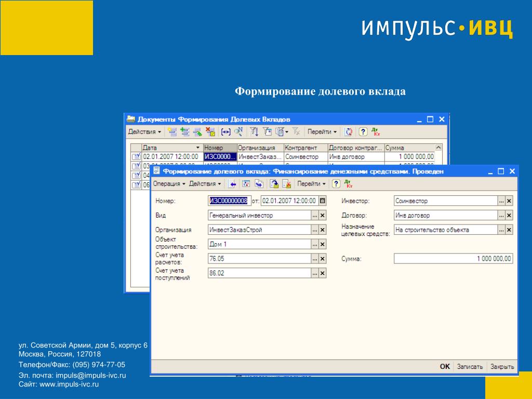Open Инвестор selection via ellipsis button
The image size is (532, 399).
coord(501,201)
